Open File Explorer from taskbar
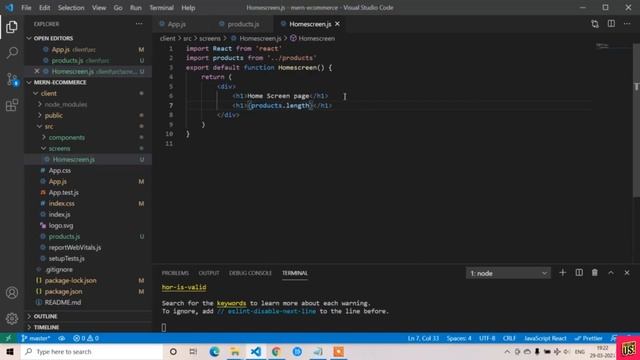Viewport: 640px width, 360px height. pos(235,351)
